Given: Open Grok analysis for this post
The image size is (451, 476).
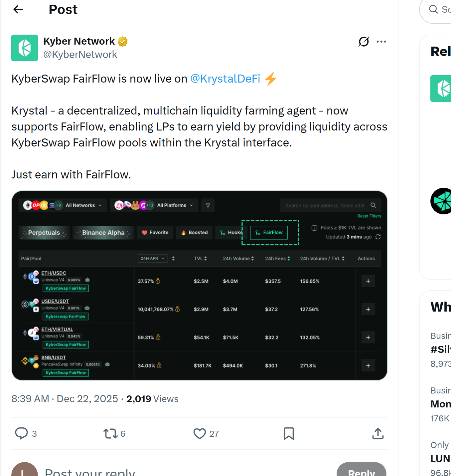Looking at the screenshot, I should tap(363, 41).
